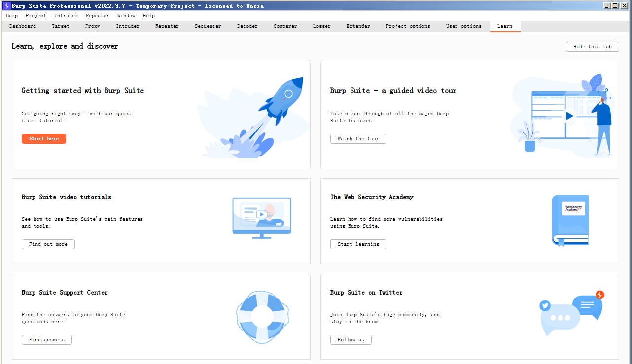Click the orange Start here button
The height and width of the screenshot is (364, 632).
pyautogui.click(x=44, y=139)
